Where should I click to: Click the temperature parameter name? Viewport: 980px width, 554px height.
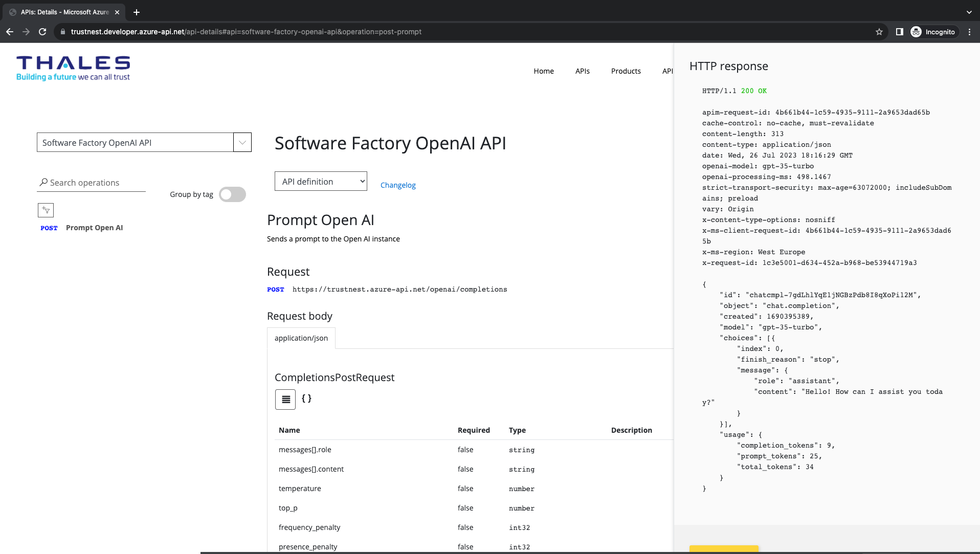pos(300,489)
